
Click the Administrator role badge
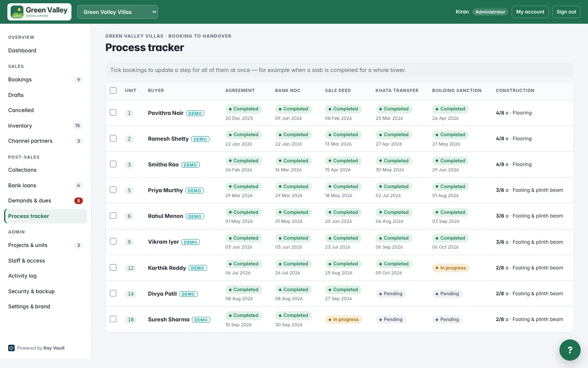(490, 12)
